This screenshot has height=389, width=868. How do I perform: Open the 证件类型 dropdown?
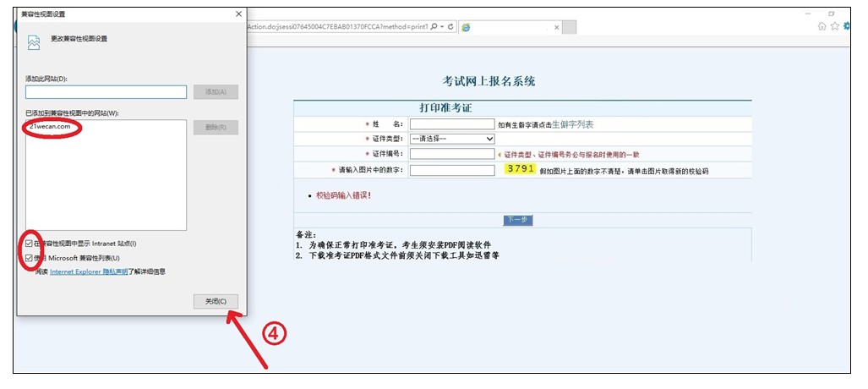pos(452,139)
